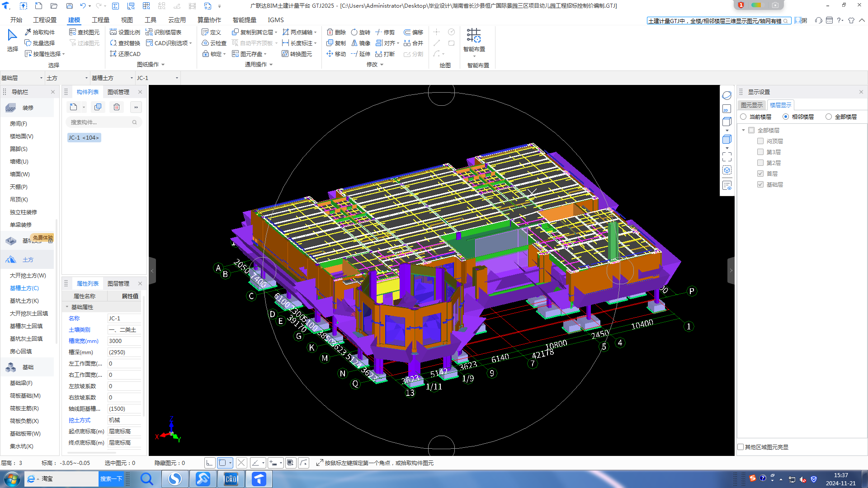Click 搜索一下 button in taskbar
The width and height of the screenshot is (868, 488).
(111, 479)
